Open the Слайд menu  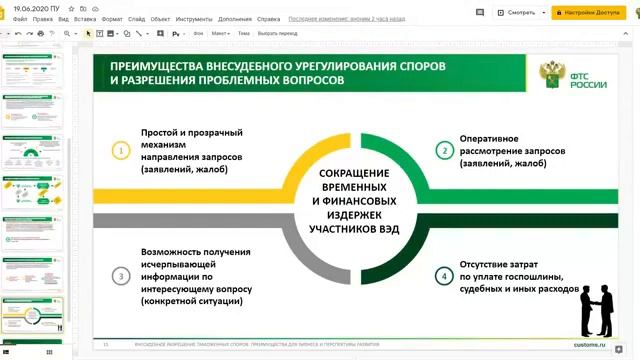[x=136, y=19]
